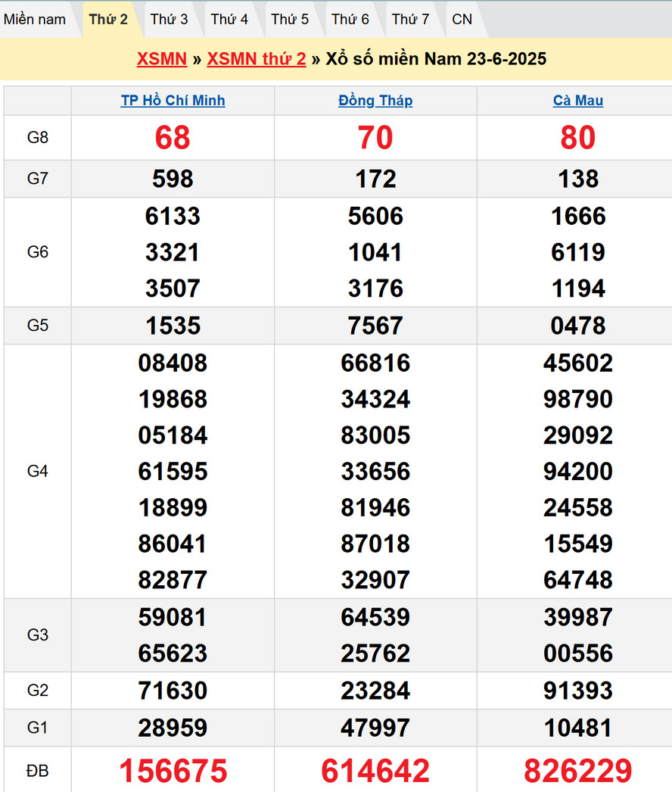Click the Đồng Tháp special prize 614642

tap(375, 771)
